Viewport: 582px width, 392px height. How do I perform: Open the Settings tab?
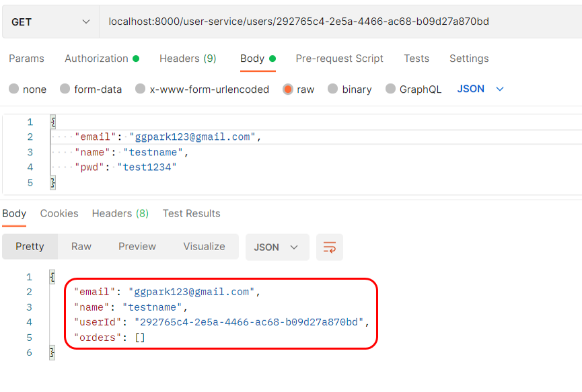click(469, 58)
